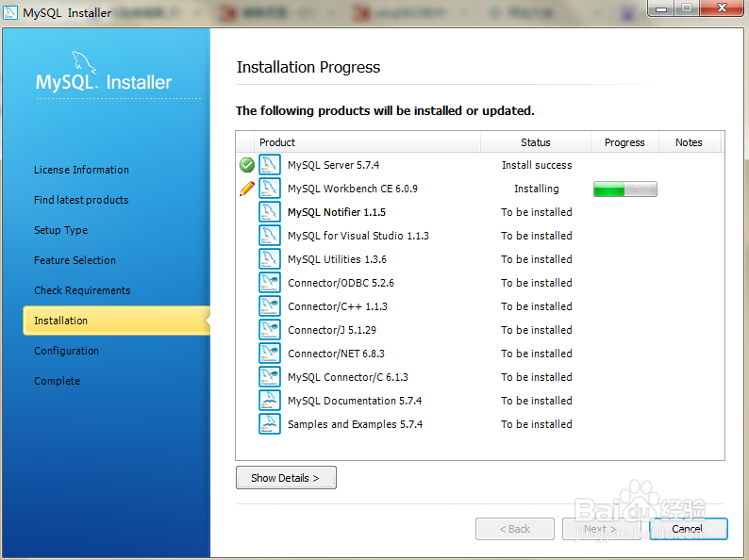This screenshot has width=749, height=560.
Task: Click To be installed status for Connector/ODBC
Action: (x=537, y=283)
